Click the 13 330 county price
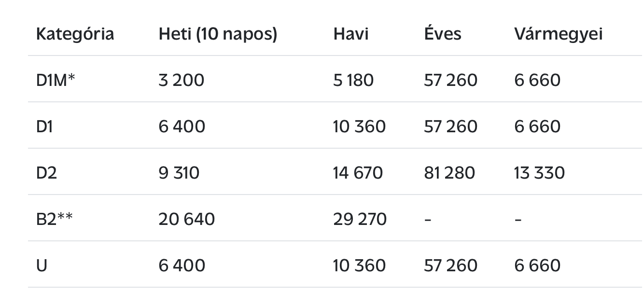644x307 pixels. (539, 172)
